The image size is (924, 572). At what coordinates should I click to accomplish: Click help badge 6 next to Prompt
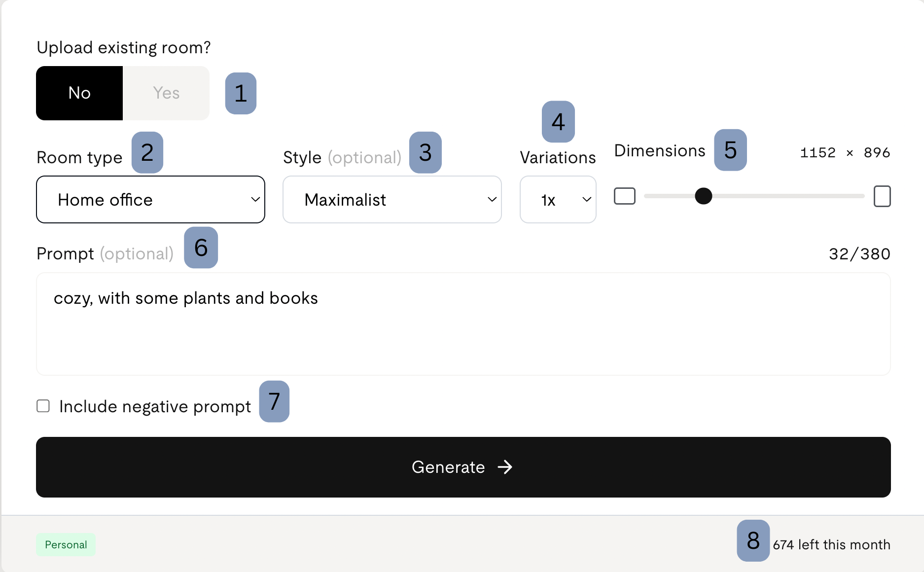click(x=201, y=248)
